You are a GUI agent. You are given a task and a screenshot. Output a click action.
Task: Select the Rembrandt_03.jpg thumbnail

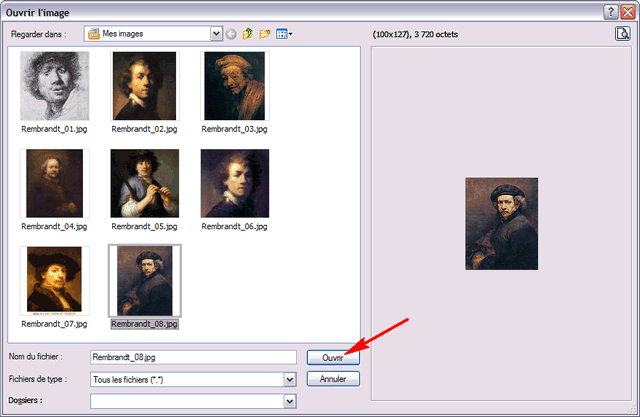pyautogui.click(x=235, y=86)
